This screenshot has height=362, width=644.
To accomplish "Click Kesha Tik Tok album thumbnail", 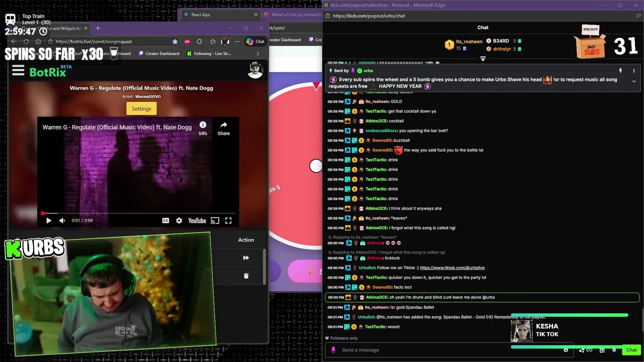I will coord(521,331).
